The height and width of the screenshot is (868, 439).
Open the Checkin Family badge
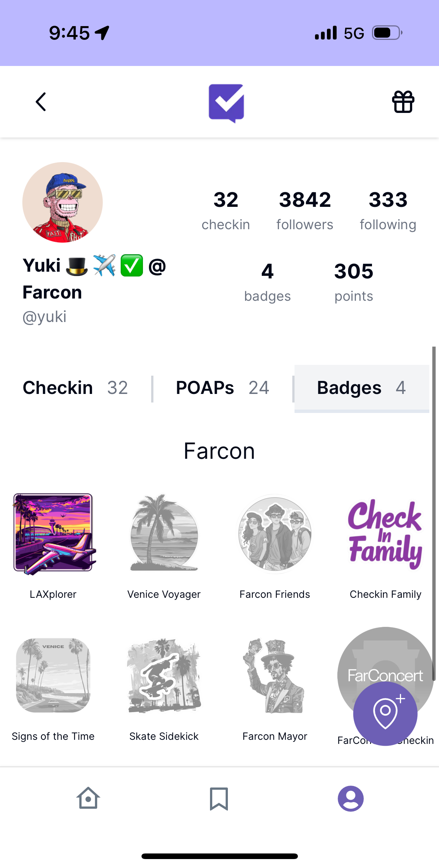pyautogui.click(x=385, y=534)
